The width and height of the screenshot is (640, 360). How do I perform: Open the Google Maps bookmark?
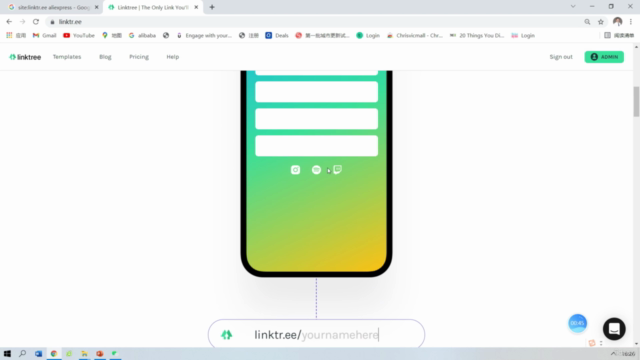click(x=112, y=36)
